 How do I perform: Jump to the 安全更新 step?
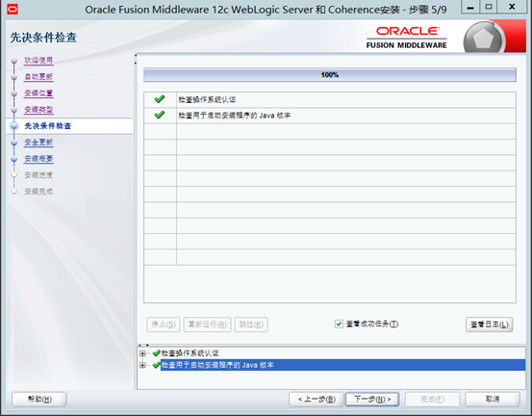[38, 143]
